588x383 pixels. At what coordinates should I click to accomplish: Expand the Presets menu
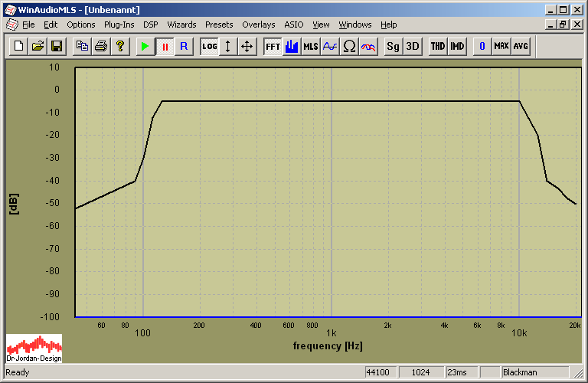pos(219,25)
